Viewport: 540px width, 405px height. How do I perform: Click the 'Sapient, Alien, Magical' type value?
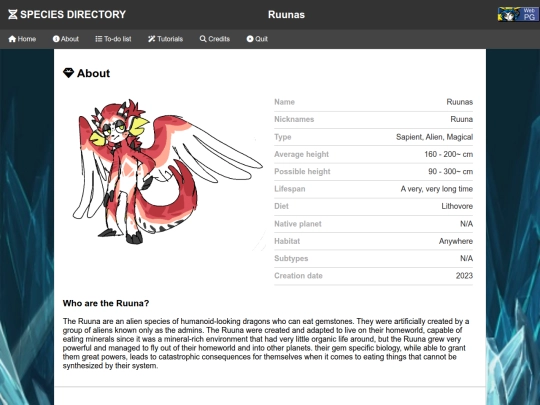(x=434, y=137)
